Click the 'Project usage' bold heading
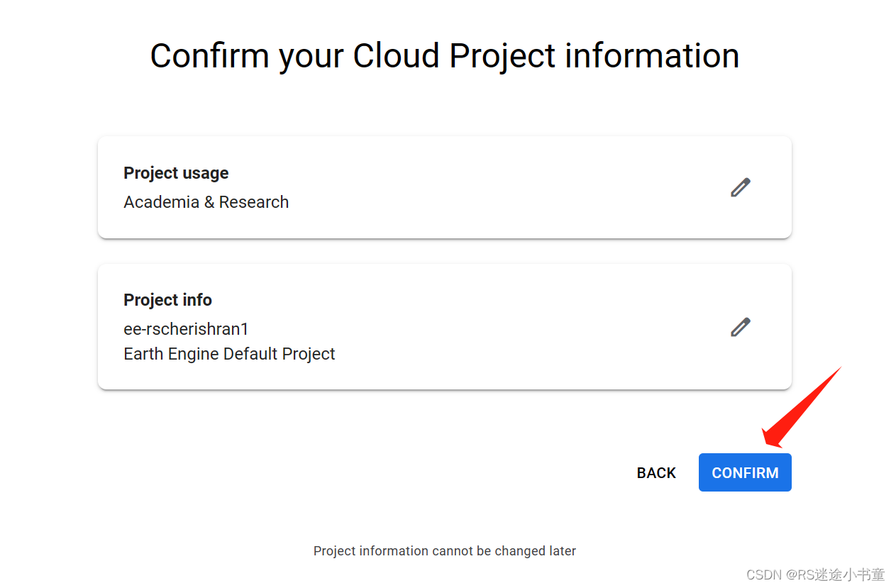The width and height of the screenshot is (896, 588). (x=176, y=173)
